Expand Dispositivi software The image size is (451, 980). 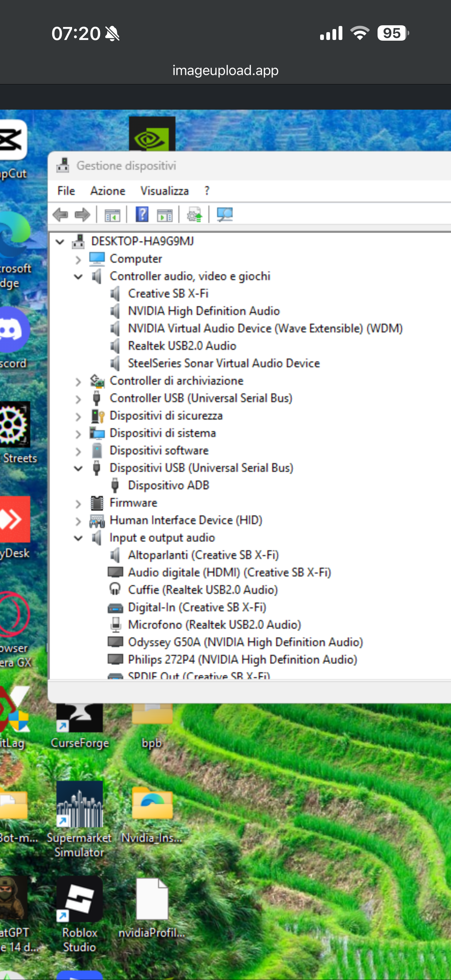[x=78, y=452]
